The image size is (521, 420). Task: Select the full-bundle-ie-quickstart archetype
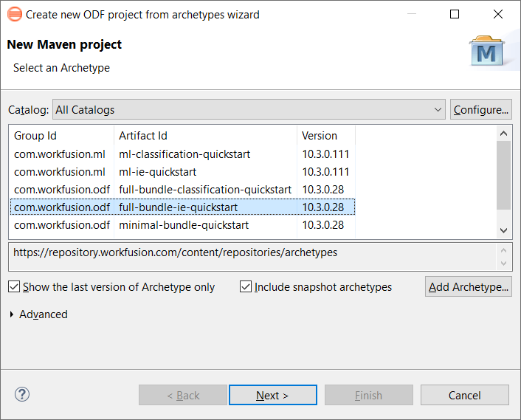(x=182, y=207)
